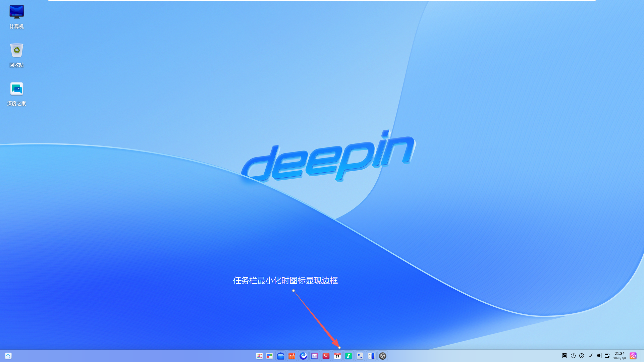Open the volume speaker tray icon
Screen dimensions: 644x362
pos(599,356)
